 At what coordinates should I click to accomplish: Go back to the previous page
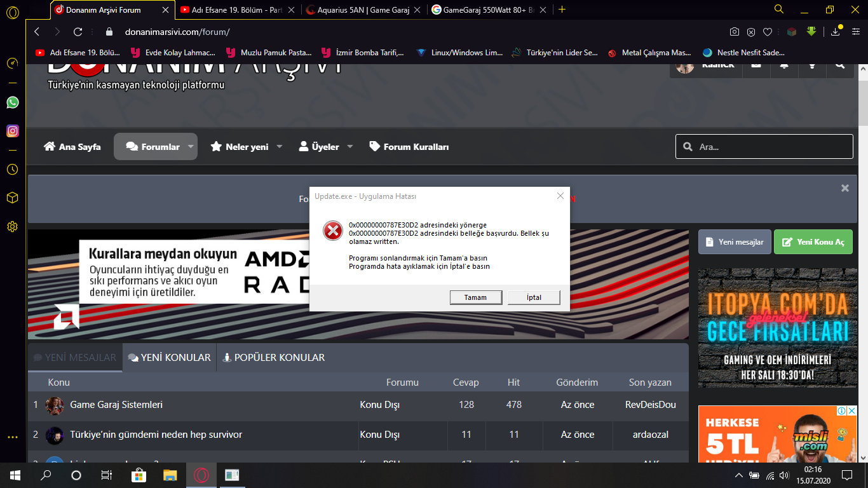(37, 32)
